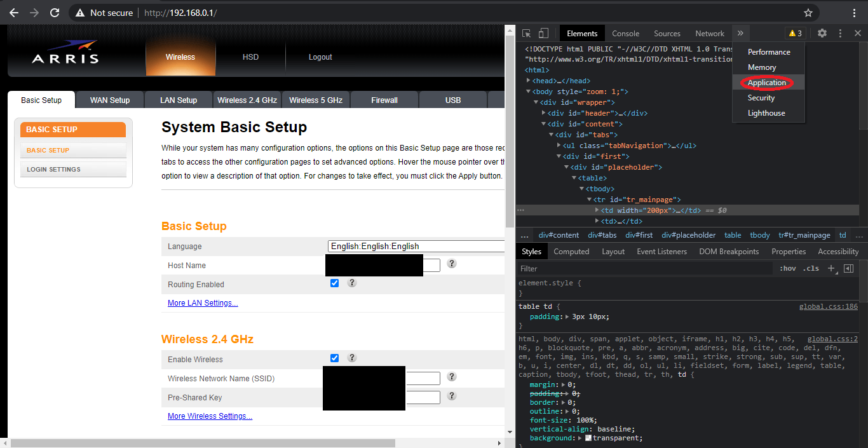Click the Styles Filter input field

click(x=645, y=269)
